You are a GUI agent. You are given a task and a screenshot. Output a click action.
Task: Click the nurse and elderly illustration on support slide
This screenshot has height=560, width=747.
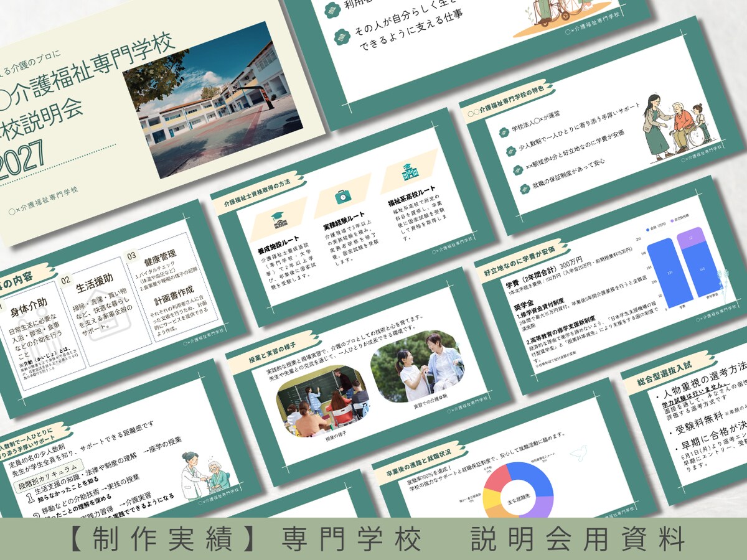coord(206,475)
